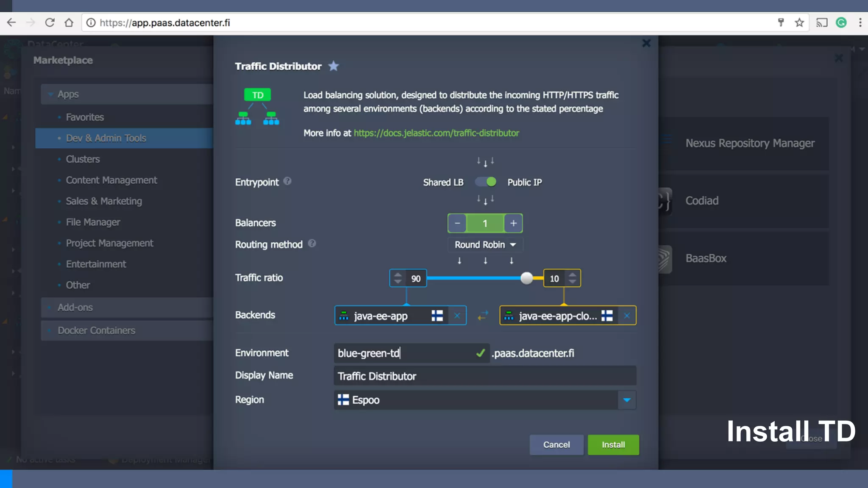Open the Grammarly extension icon
The image size is (868, 488).
tap(841, 22)
